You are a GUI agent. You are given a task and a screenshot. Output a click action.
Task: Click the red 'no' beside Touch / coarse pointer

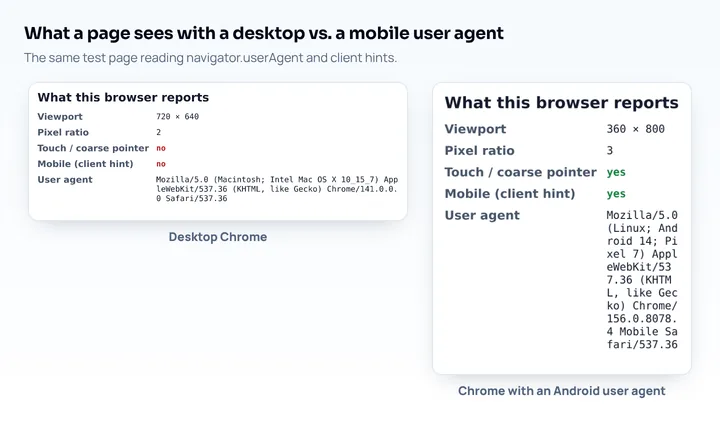[161, 148]
